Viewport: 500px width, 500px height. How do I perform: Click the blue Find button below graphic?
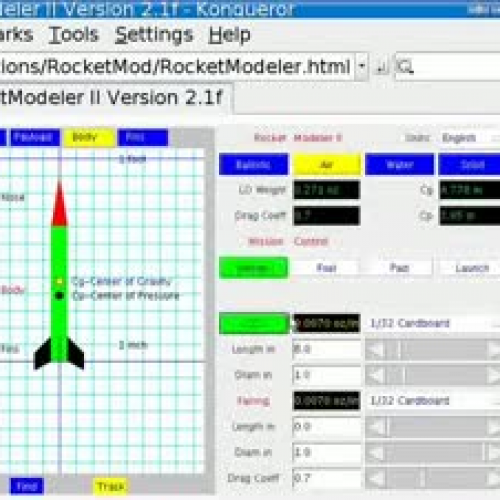27,486
